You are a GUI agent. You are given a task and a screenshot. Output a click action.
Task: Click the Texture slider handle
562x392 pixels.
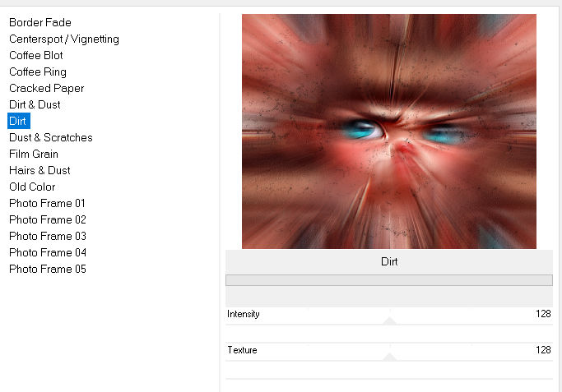click(390, 357)
